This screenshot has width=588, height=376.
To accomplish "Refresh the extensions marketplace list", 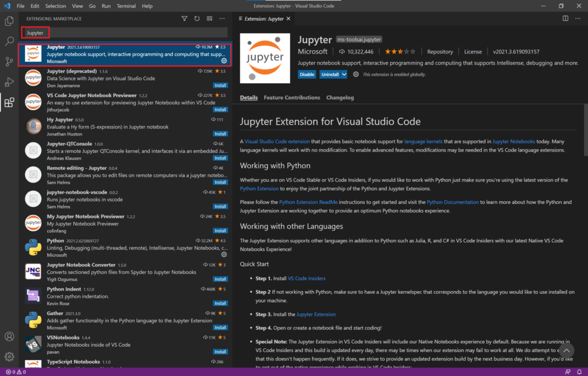I will tap(197, 18).
